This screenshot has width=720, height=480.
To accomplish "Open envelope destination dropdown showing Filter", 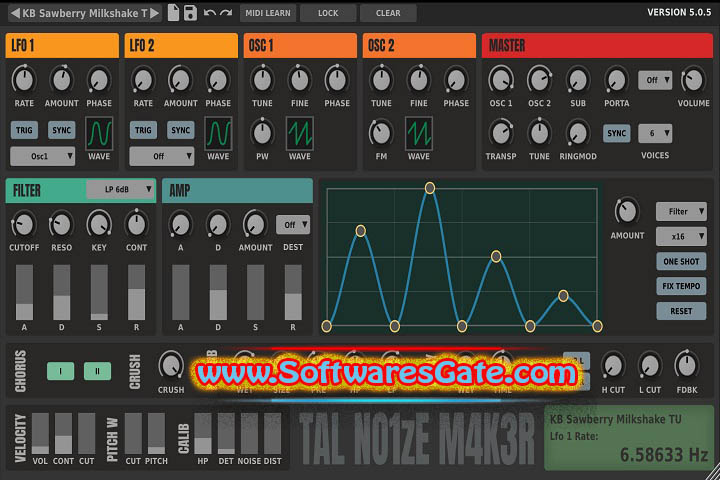I will pos(681,211).
